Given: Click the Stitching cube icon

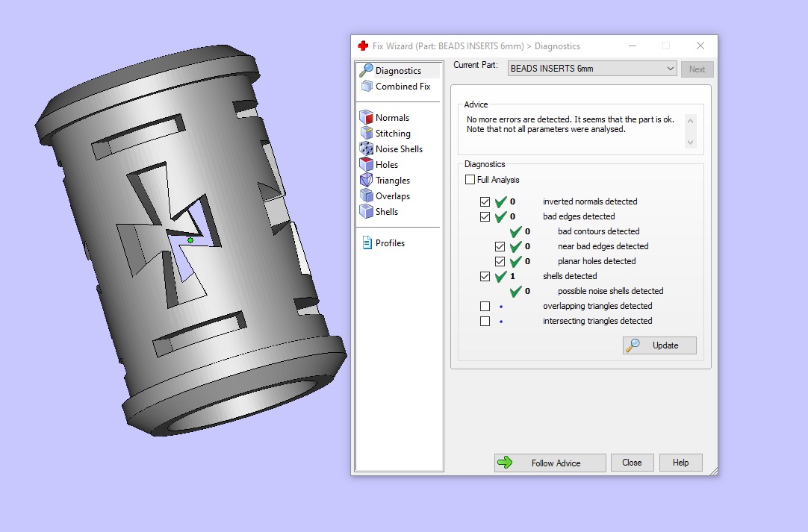Looking at the screenshot, I should [367, 133].
